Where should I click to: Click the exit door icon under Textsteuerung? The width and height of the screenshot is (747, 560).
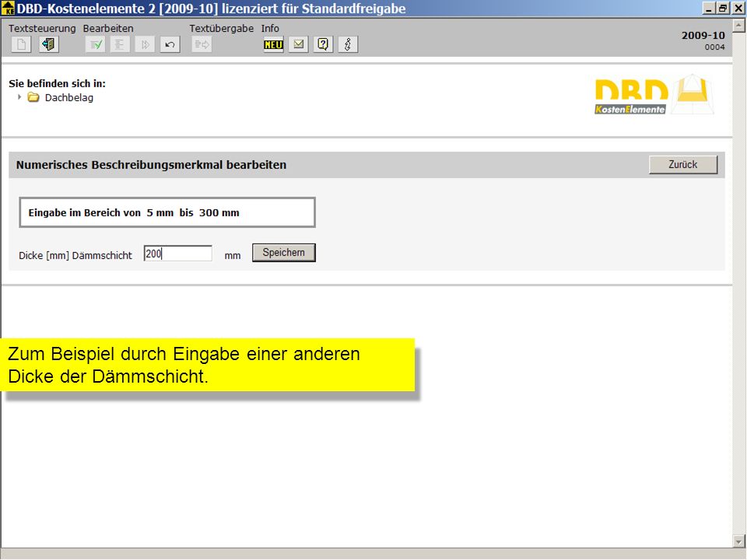click(48, 44)
